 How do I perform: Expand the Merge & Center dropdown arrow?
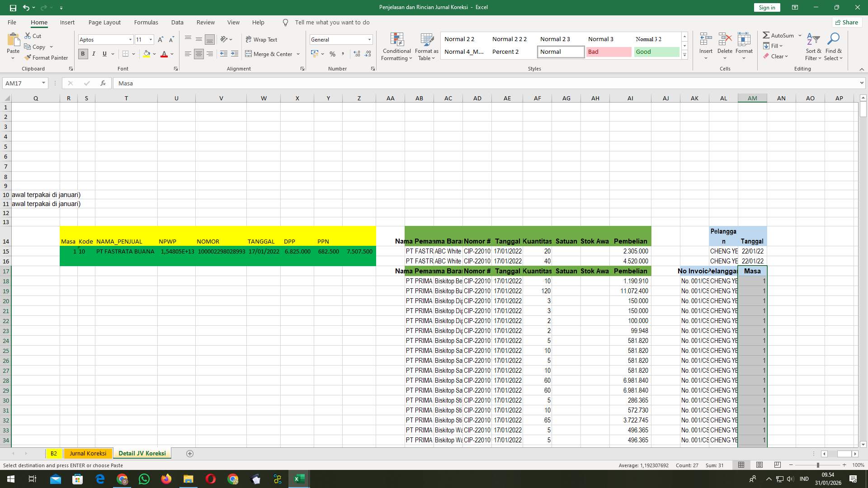[298, 54]
